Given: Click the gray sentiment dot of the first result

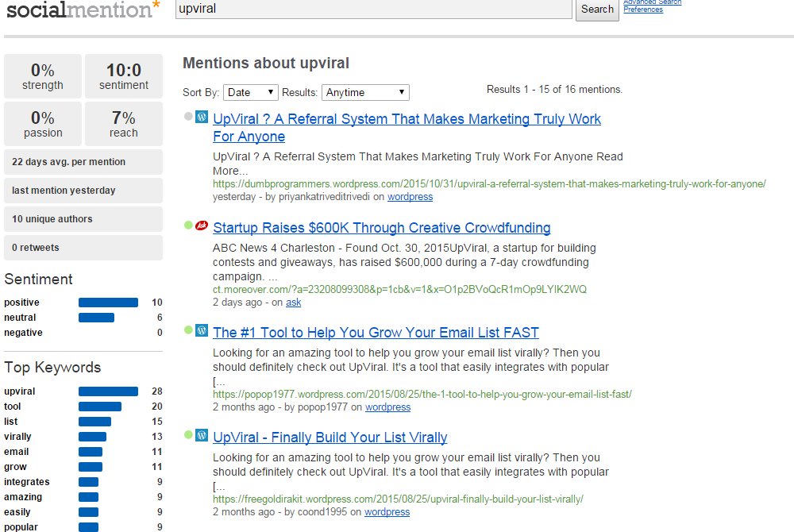Looking at the screenshot, I should point(188,117).
